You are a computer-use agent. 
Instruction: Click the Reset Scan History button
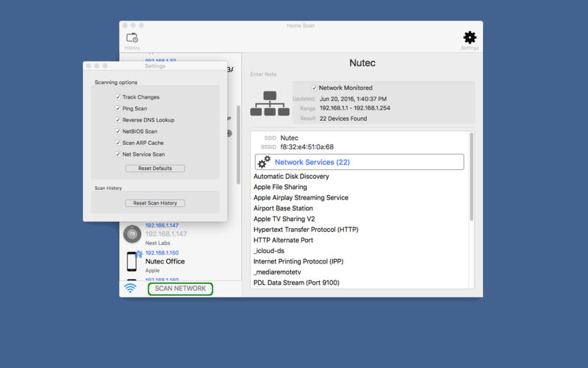155,203
